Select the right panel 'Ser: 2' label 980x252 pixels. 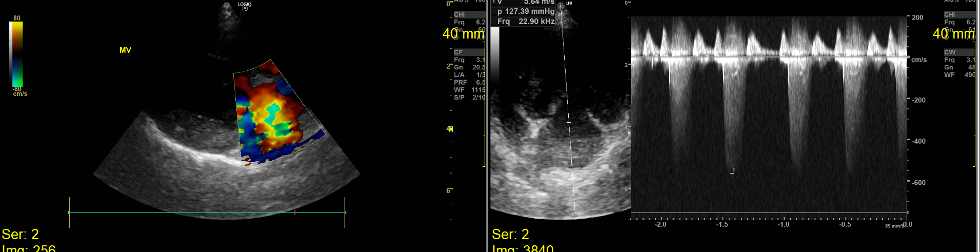[510, 235]
